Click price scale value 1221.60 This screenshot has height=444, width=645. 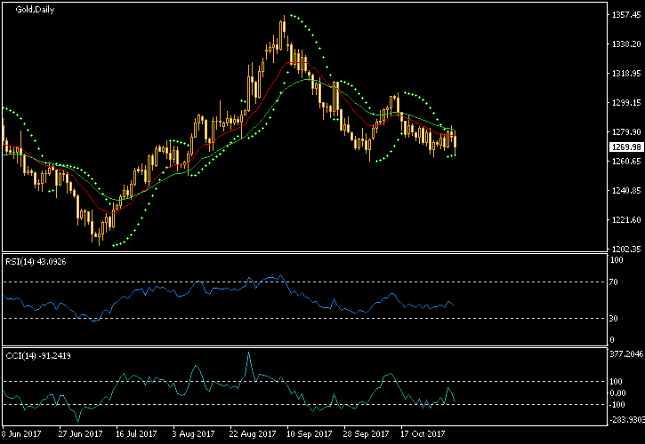[x=626, y=220]
